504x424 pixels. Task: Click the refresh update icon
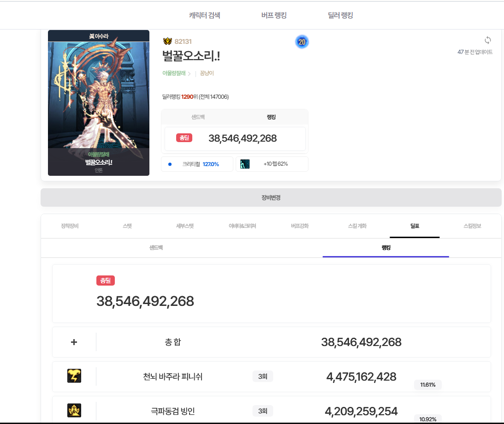[487, 40]
